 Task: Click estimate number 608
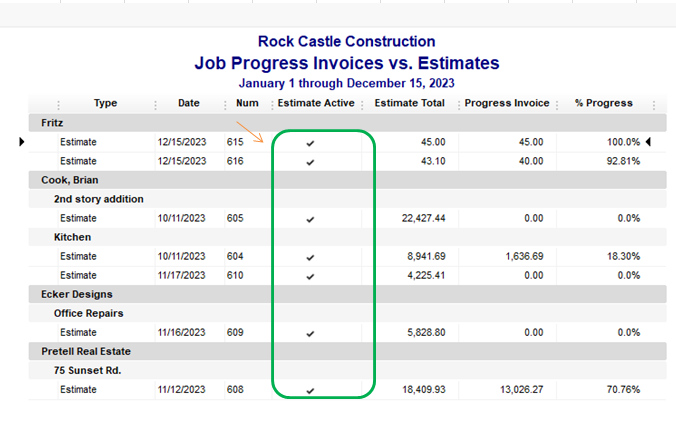click(235, 389)
